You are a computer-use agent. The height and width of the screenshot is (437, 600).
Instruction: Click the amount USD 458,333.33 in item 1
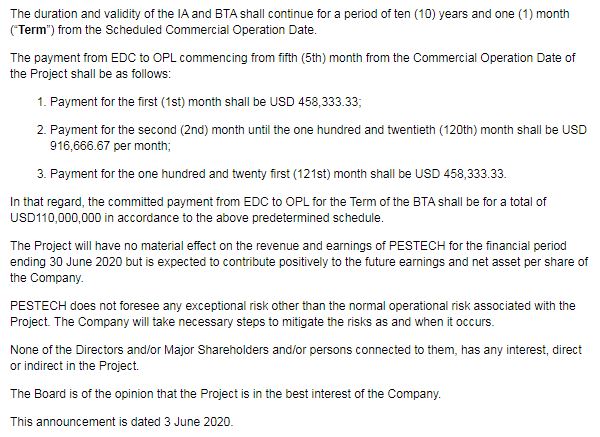(314, 102)
